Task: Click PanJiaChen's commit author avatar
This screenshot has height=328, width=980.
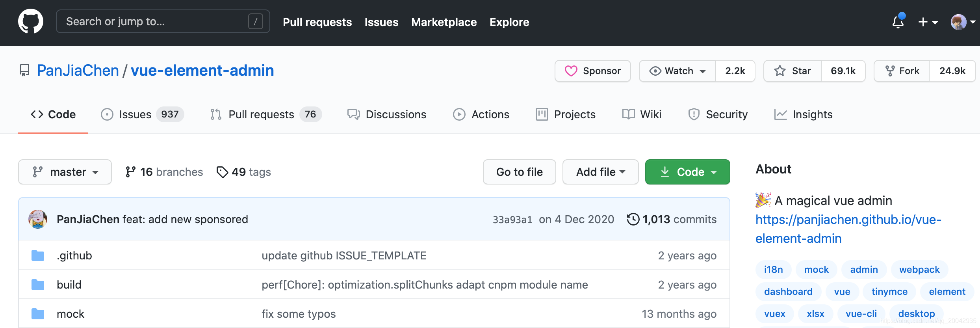Action: (38, 219)
